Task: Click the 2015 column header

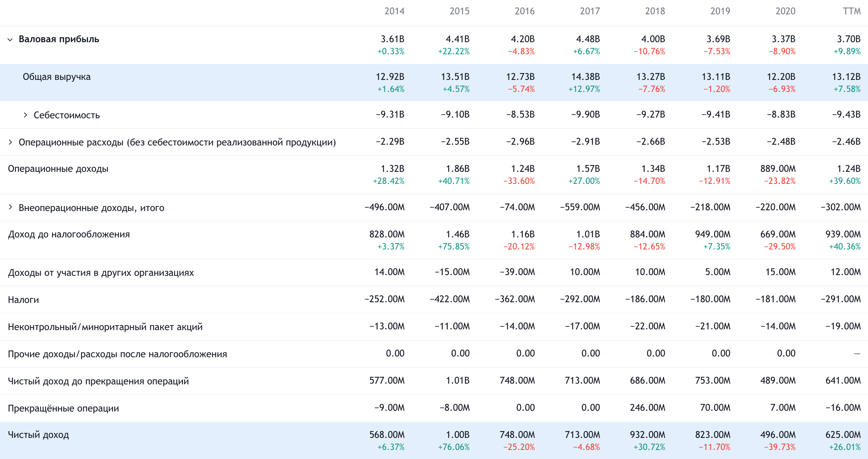Action: (x=459, y=11)
